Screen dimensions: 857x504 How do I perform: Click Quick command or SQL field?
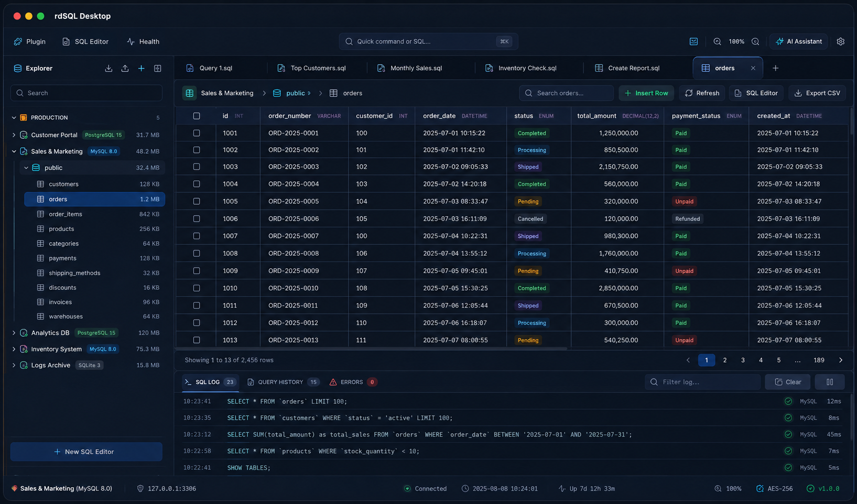(428, 41)
